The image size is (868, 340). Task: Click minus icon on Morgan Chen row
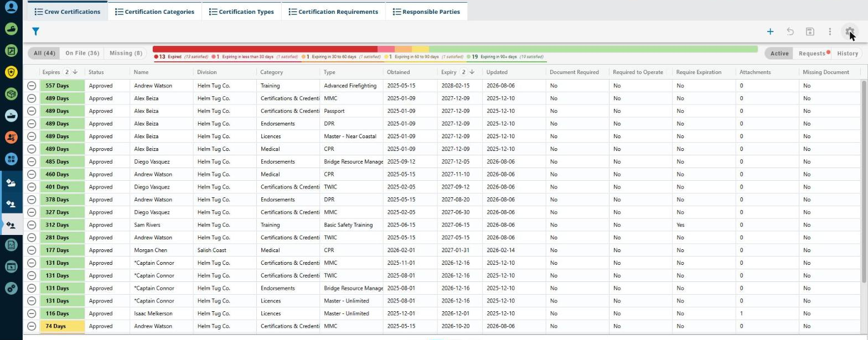[x=32, y=250]
